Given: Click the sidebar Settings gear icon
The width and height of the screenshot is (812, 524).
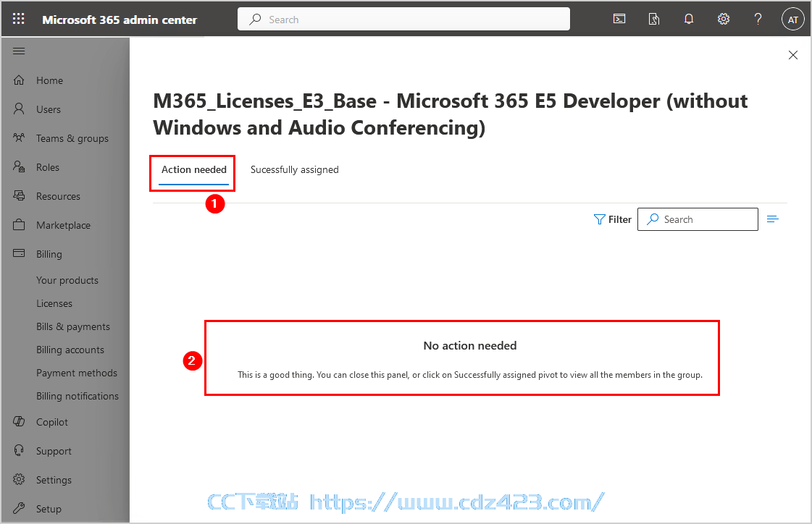Looking at the screenshot, I should [19, 480].
